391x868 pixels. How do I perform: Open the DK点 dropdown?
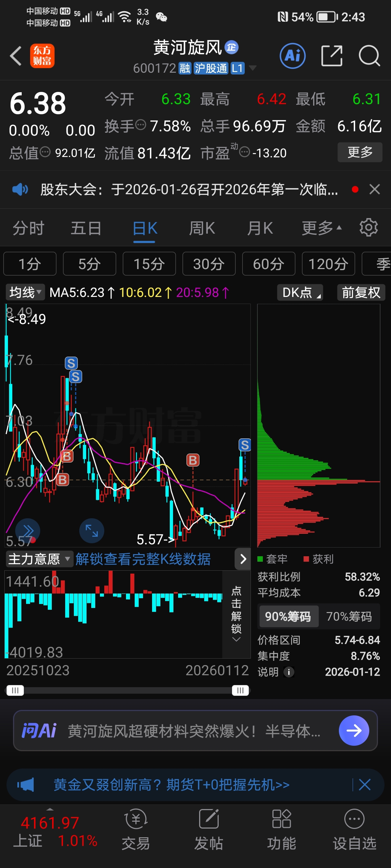tap(300, 292)
